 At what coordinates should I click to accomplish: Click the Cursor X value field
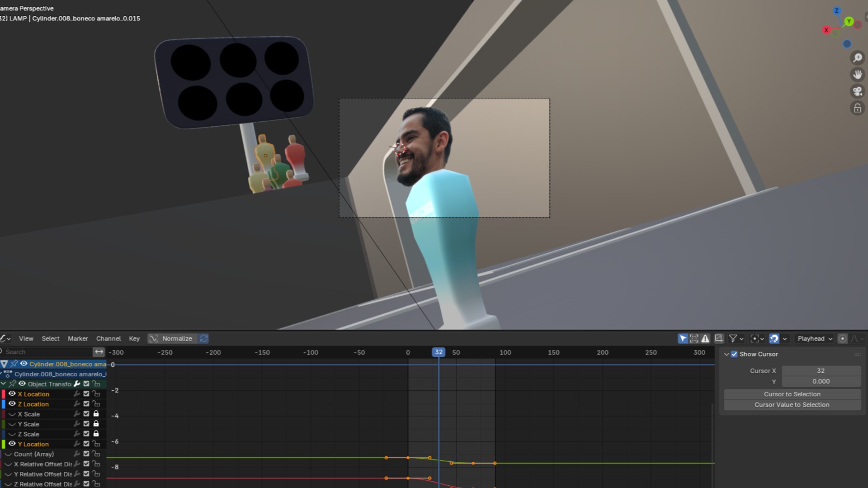pyautogui.click(x=821, y=371)
